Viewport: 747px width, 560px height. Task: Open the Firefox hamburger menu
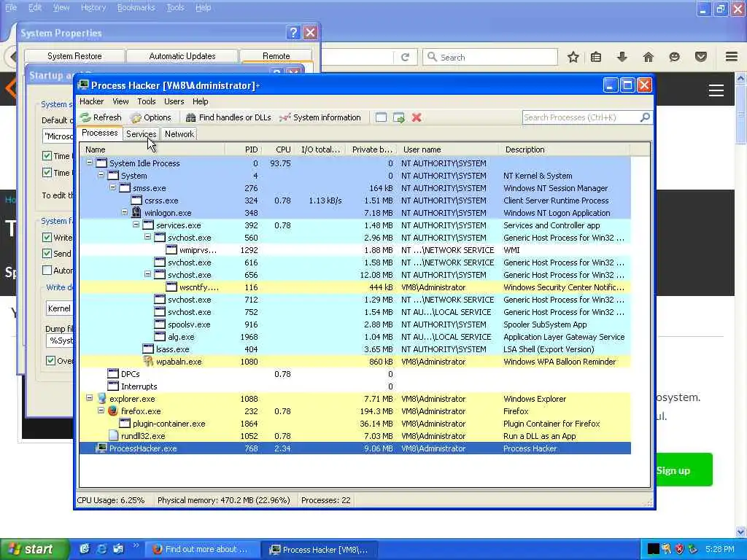point(732,57)
